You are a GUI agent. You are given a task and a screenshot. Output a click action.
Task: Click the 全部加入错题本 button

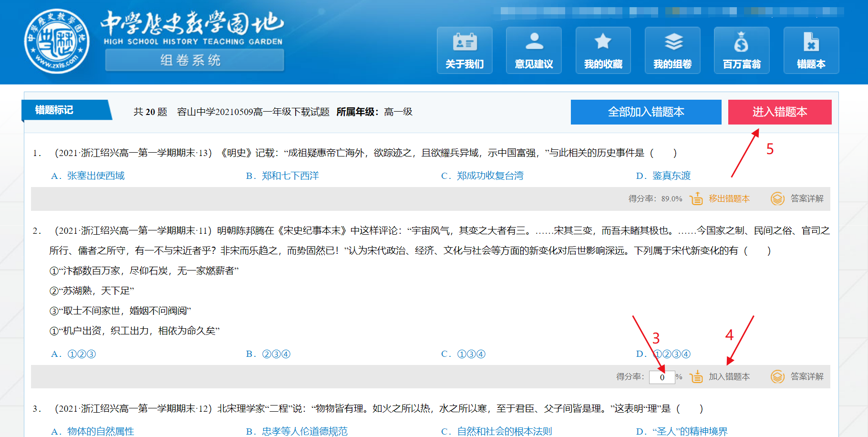[646, 112]
